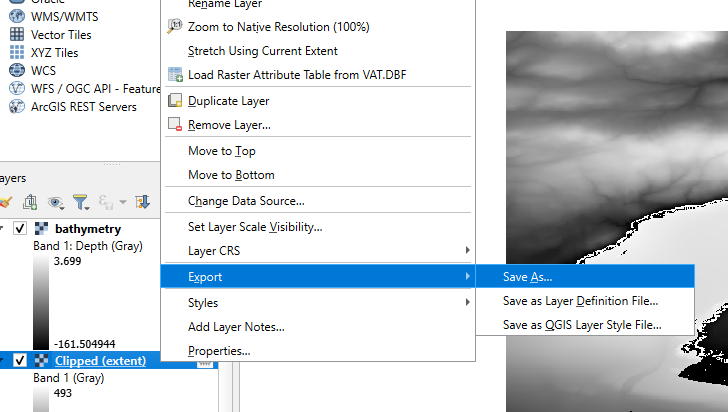Image resolution: width=728 pixels, height=412 pixels.
Task: Click Remove Layer menu entry
Action: tap(229, 125)
